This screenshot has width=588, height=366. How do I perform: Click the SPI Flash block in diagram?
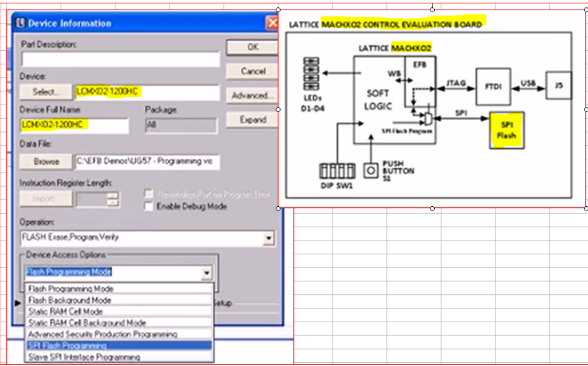[x=507, y=130]
